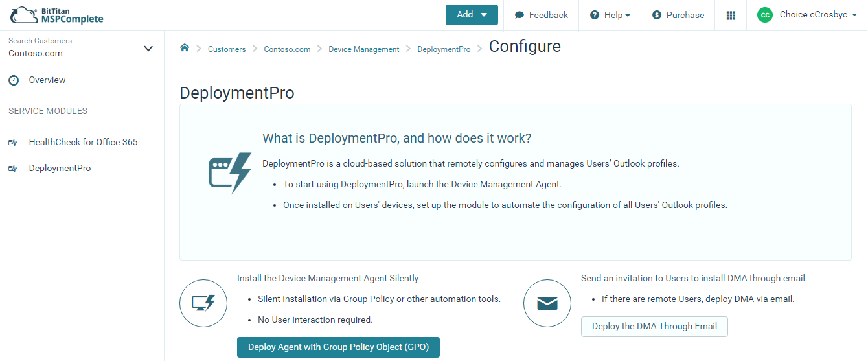Viewport: 868px width, 361px height.
Task: Click the Overview gauge icon
Action: (14, 80)
